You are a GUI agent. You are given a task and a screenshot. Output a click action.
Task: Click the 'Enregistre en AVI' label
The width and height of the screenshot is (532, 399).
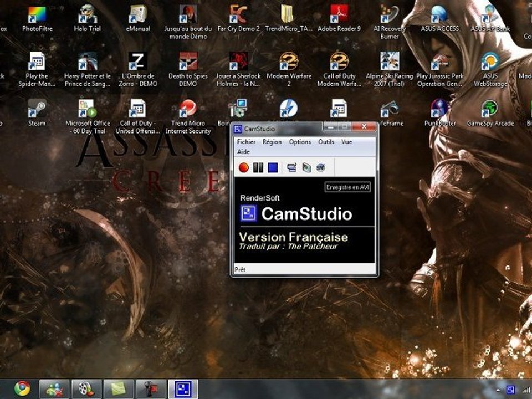tap(347, 187)
